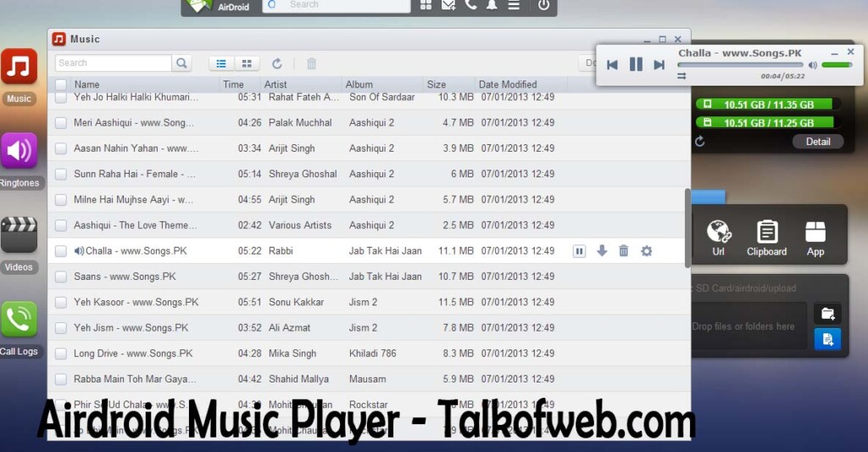Download the Challa song using arrow icon
The width and height of the screenshot is (868, 452).
pos(602,251)
